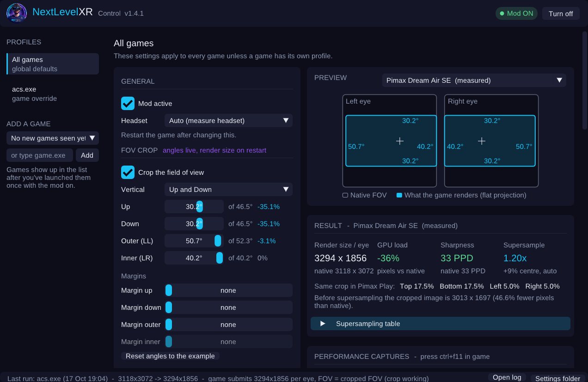Click the Margin outer slider
Screen dimensions: 588x382
[x=228, y=325]
